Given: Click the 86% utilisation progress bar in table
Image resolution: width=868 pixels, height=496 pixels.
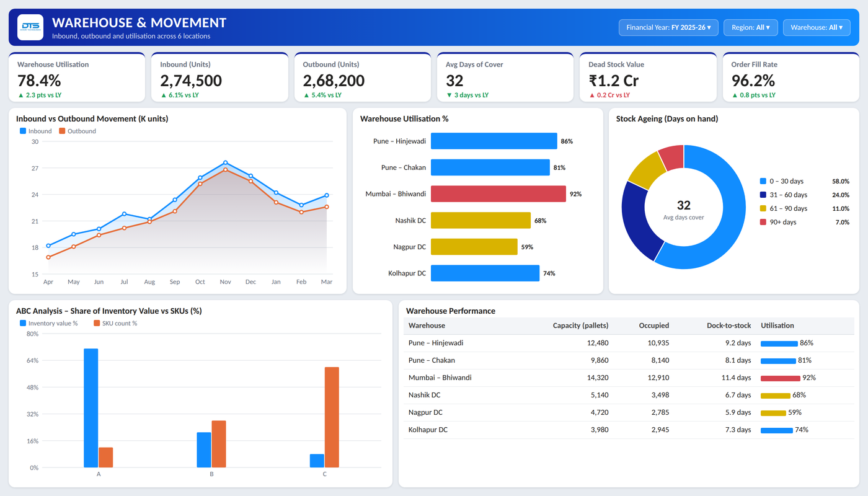Looking at the screenshot, I should click(779, 343).
